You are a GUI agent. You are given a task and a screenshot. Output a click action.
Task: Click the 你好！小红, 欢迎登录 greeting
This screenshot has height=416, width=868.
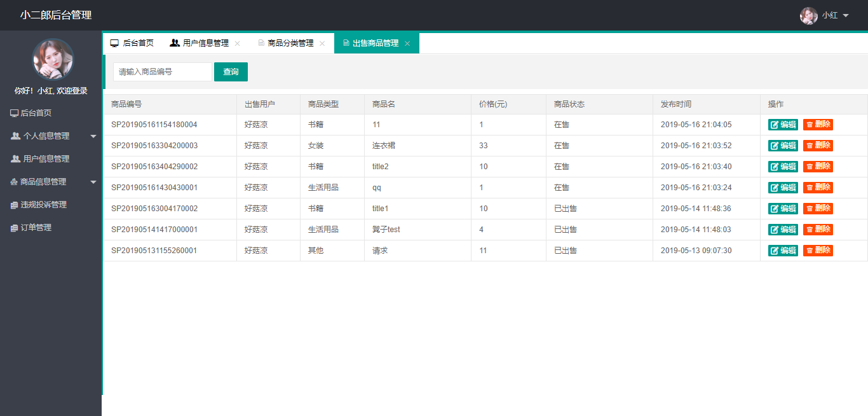pyautogui.click(x=51, y=91)
